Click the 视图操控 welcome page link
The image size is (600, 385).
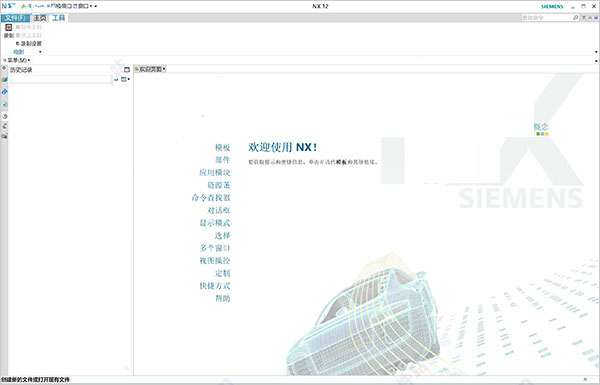215,261
